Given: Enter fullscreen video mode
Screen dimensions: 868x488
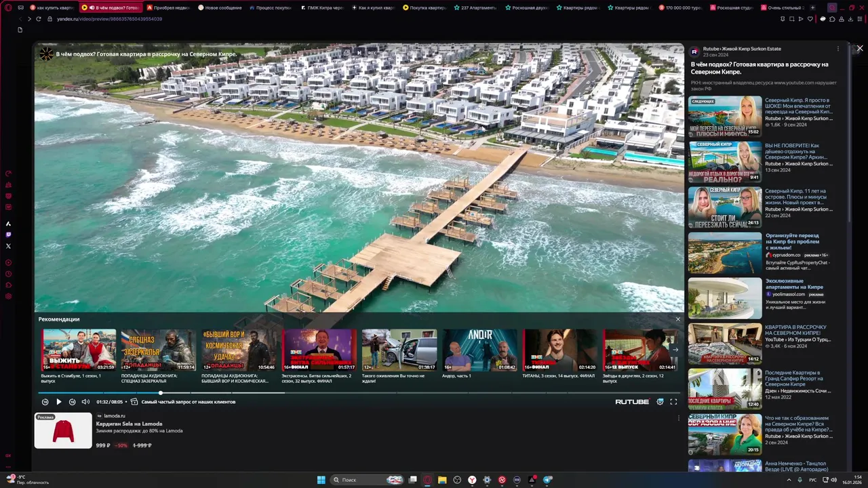Looking at the screenshot, I should [673, 402].
